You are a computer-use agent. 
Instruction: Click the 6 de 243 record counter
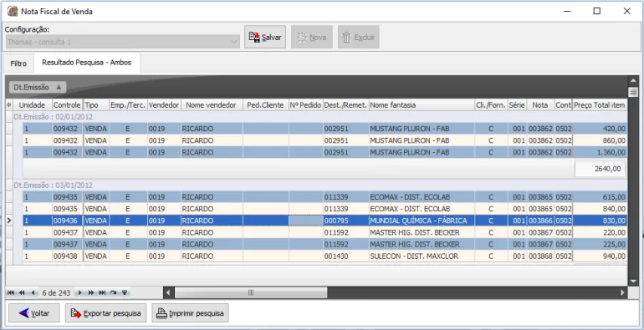pos(56,292)
